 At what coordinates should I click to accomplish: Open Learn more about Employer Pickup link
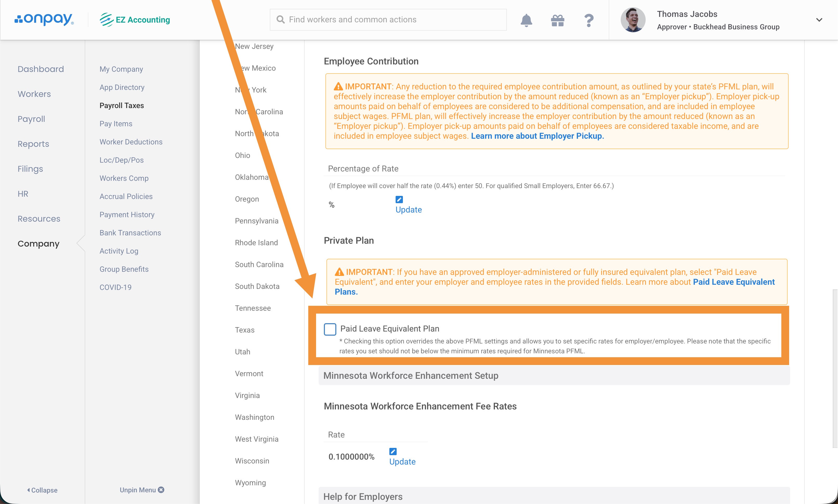pos(537,136)
